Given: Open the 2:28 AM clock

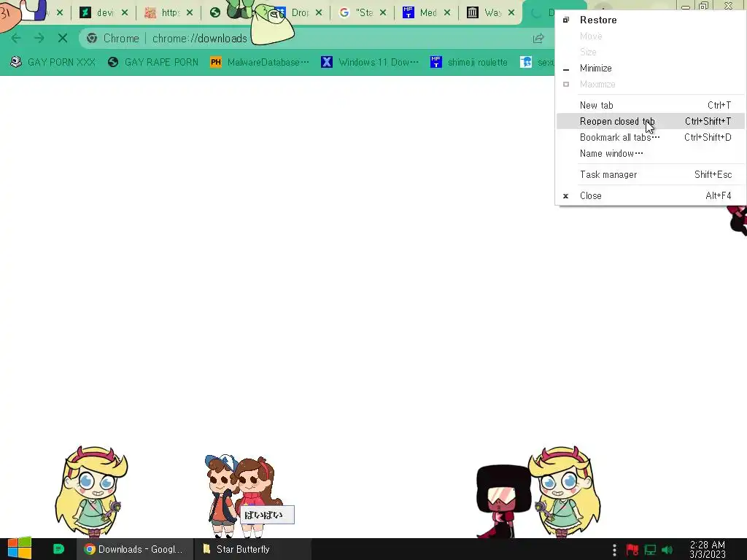Looking at the screenshot, I should (x=708, y=550).
